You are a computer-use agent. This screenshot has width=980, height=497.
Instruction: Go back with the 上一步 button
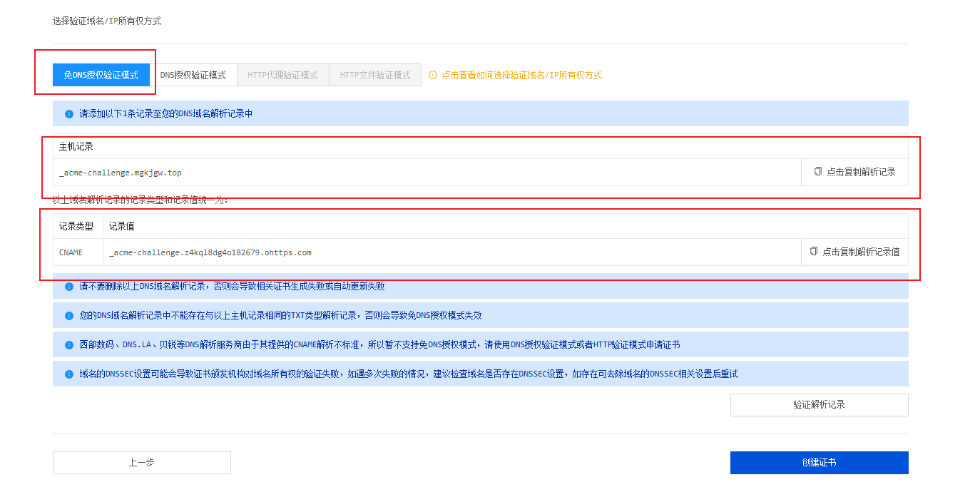(141, 463)
